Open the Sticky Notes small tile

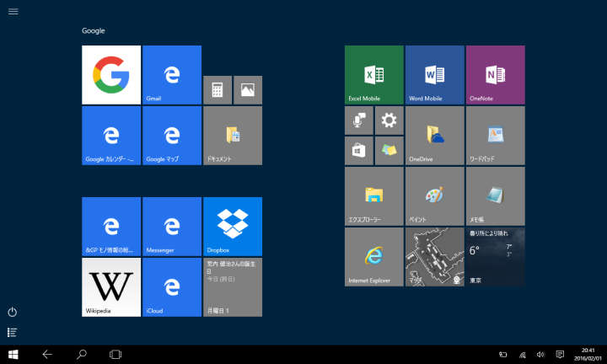[389, 151]
